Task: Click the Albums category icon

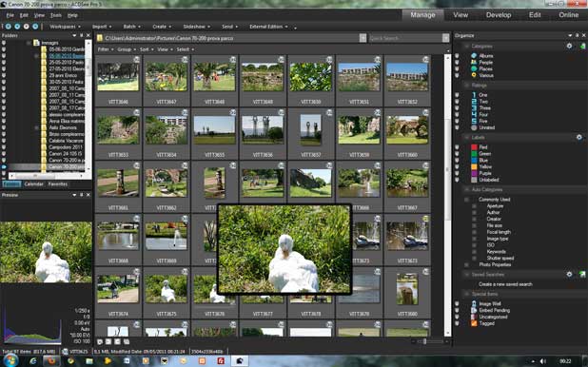Action: click(x=474, y=55)
